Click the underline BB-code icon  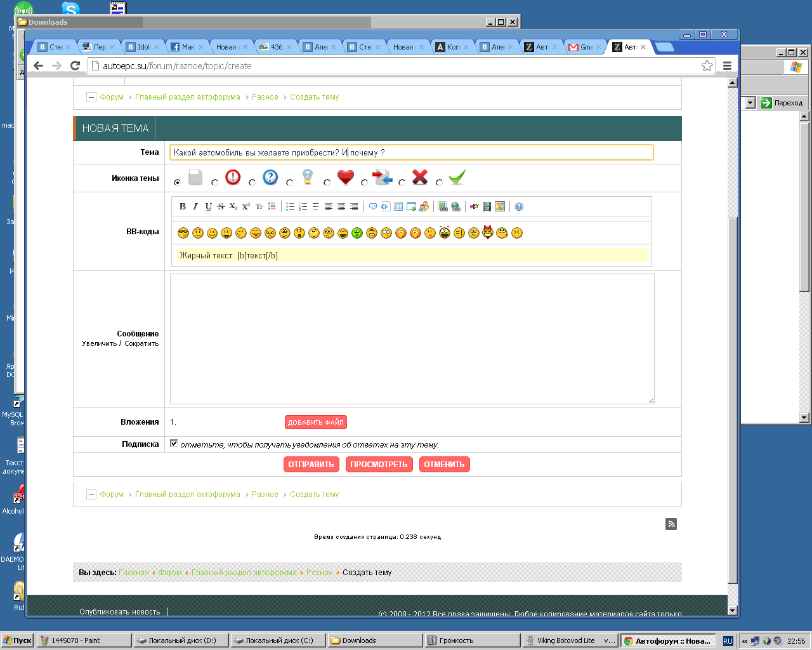208,206
